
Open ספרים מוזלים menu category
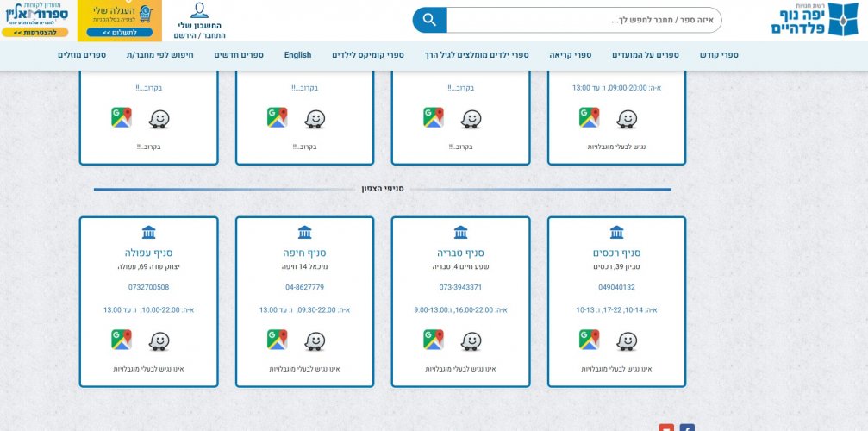point(82,55)
